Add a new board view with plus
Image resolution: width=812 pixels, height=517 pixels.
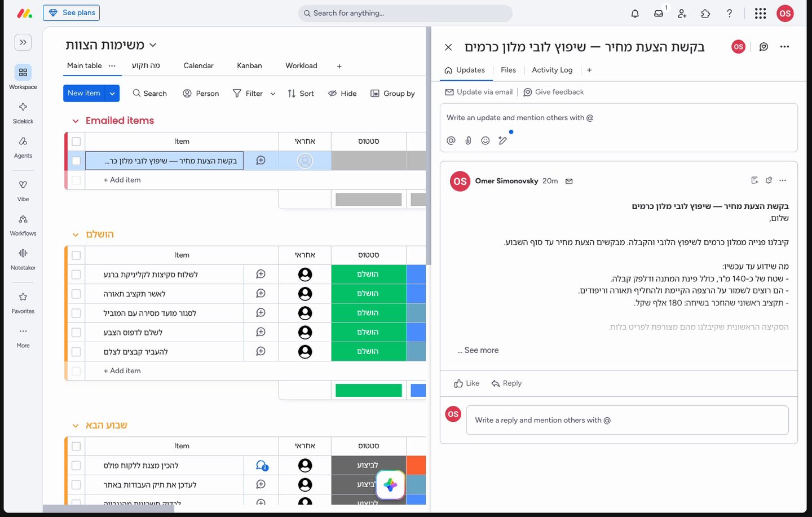pyautogui.click(x=339, y=66)
